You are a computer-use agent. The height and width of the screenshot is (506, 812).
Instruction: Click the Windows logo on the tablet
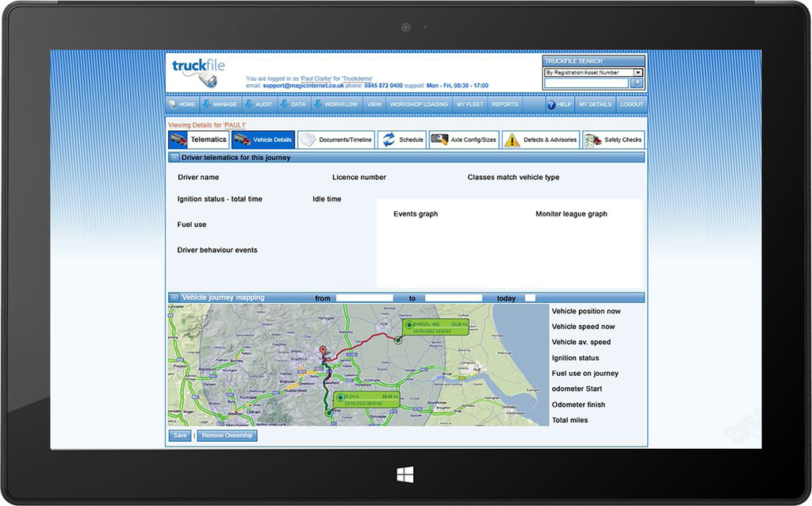(x=405, y=474)
